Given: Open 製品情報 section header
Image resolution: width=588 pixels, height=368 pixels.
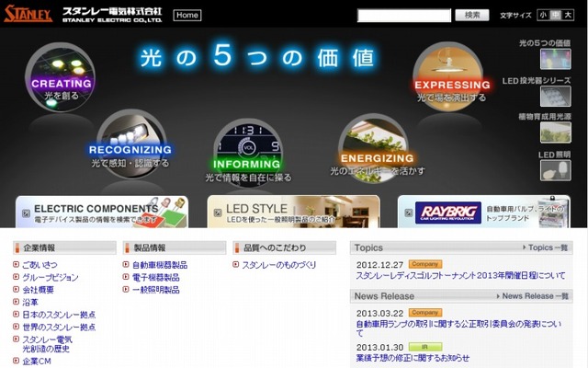Looking at the screenshot, I should click(175, 247).
